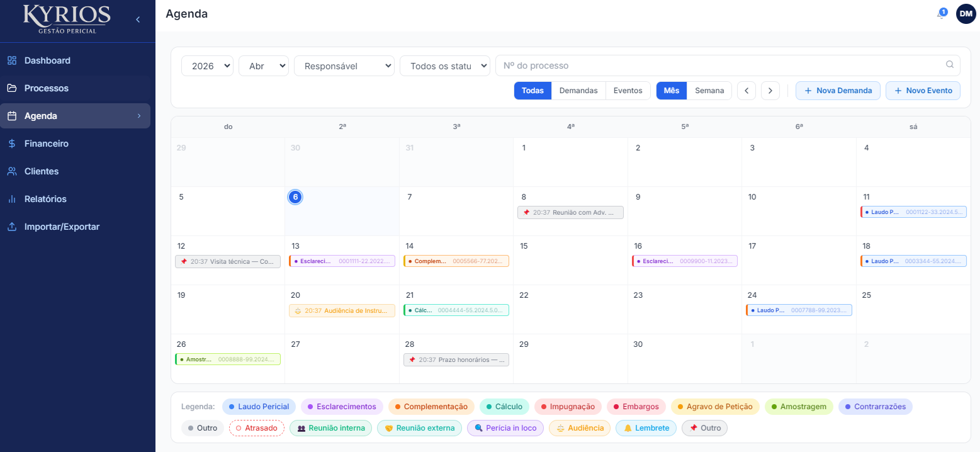980x452 pixels.
Task: Click the Relatórios bar chart icon
Action: click(x=11, y=199)
